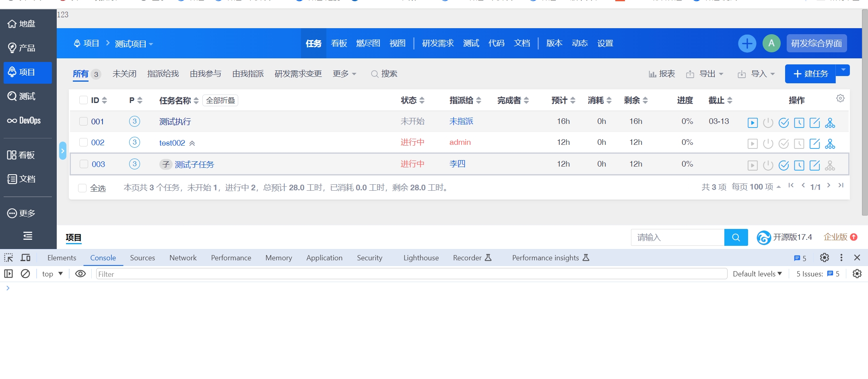The height and width of the screenshot is (379, 868).
Task: Click the finish checkmark icon for task 003
Action: [x=783, y=165]
